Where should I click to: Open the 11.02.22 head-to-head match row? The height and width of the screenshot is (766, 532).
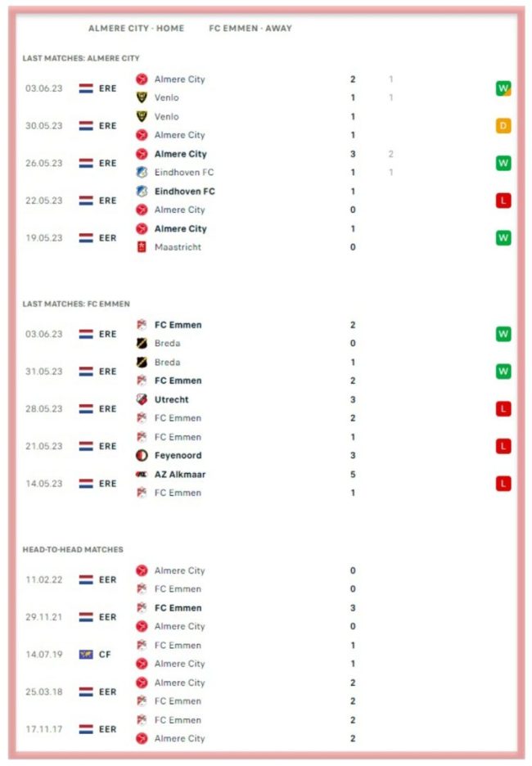click(x=266, y=580)
